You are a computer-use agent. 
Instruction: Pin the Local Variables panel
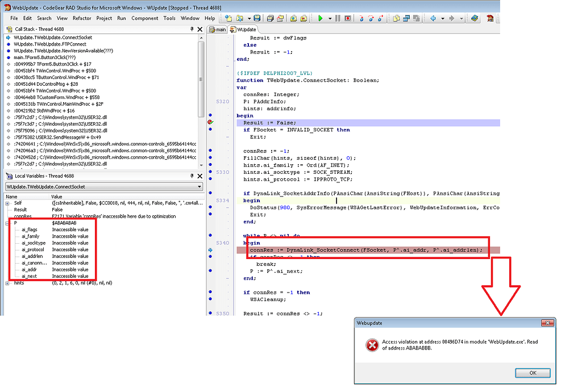tap(192, 176)
